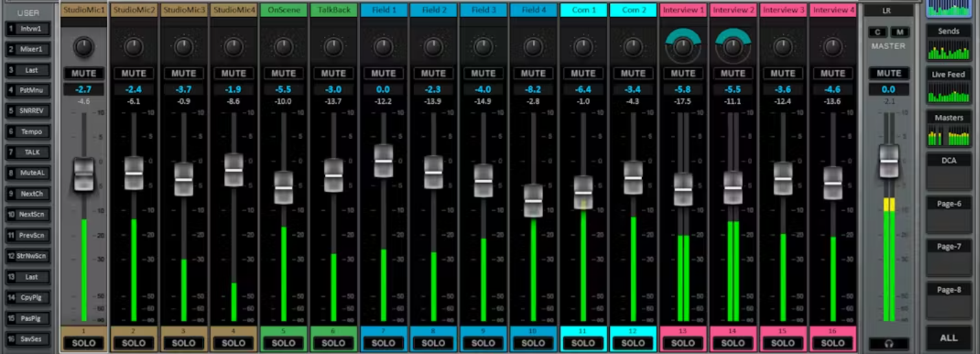Solo the Interview 4 channel
The width and height of the screenshot is (980, 354).
coord(833,343)
